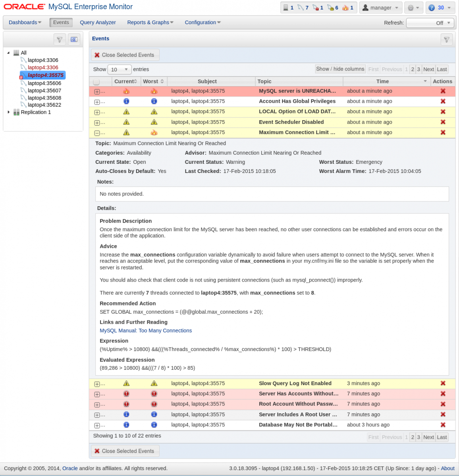Click the Current warning triangle on Event Scheduler row
This screenshot has height=476, width=459.
coord(126,122)
